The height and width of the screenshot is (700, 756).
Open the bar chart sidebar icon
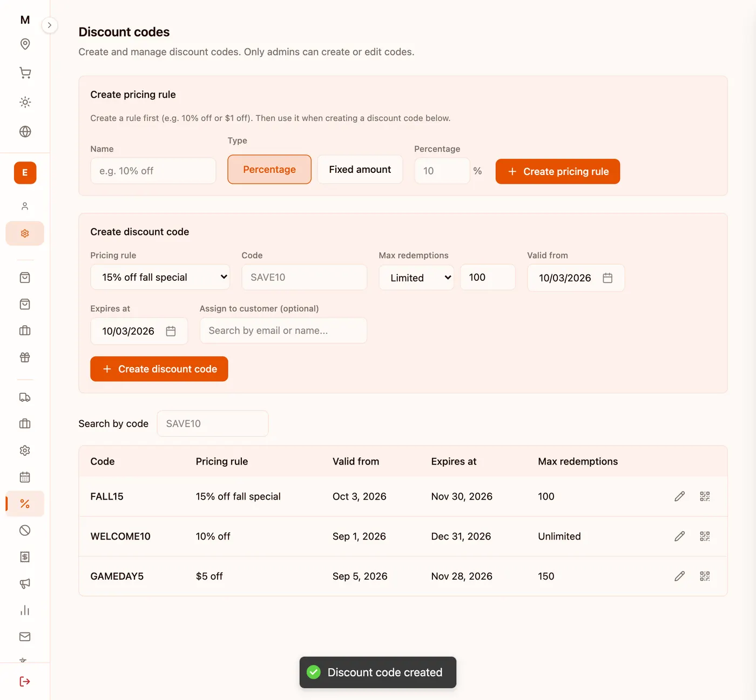(25, 610)
